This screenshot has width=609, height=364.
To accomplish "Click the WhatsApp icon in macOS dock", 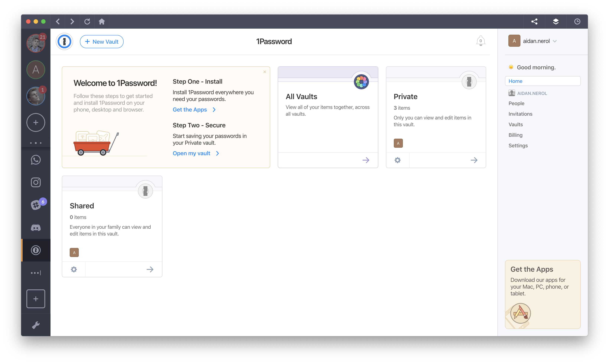I will [36, 159].
